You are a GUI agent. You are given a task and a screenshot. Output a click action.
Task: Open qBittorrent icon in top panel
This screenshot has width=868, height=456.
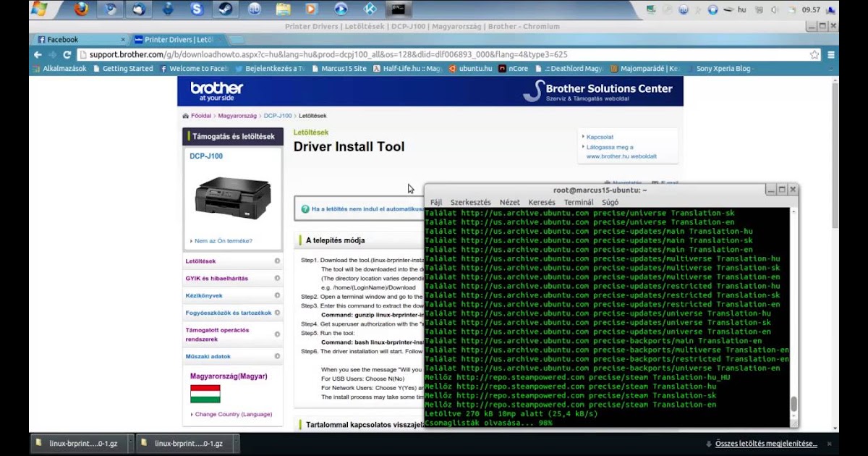[254, 9]
